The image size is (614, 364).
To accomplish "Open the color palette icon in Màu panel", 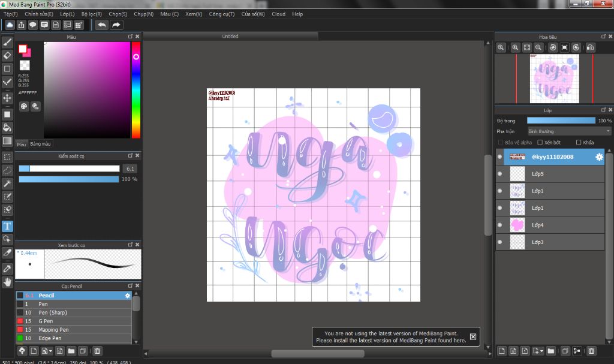I will [24, 106].
